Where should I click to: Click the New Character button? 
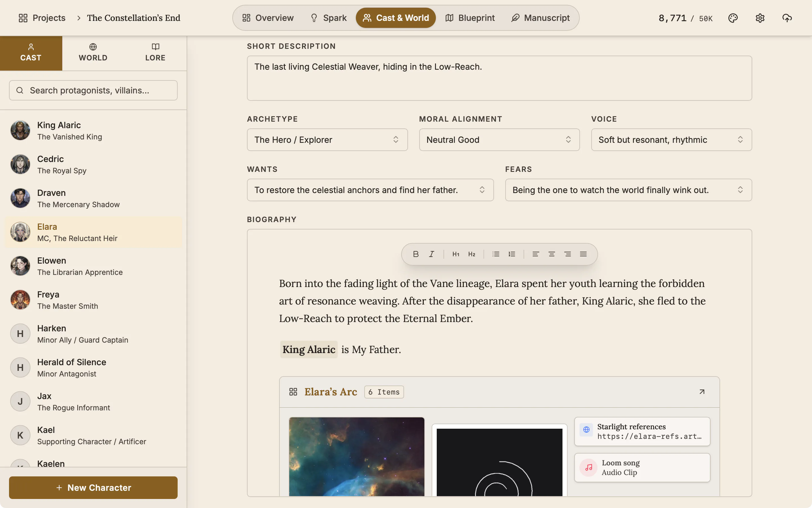[x=93, y=487]
